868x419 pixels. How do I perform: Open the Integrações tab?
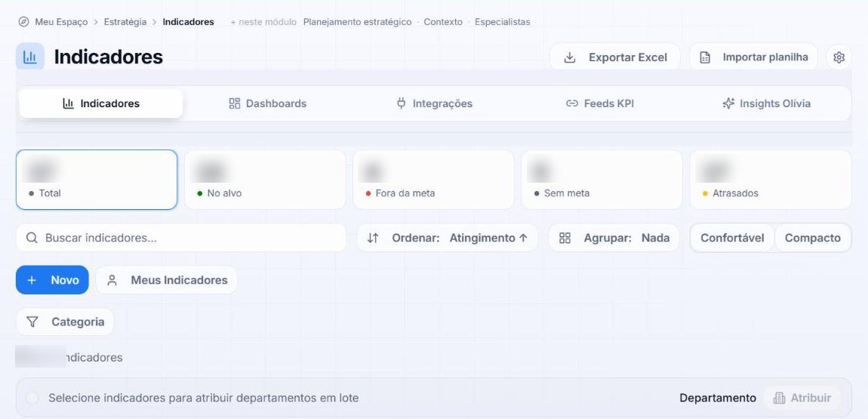pos(435,103)
